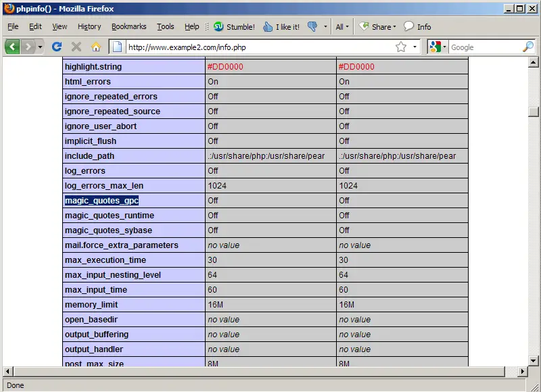Click the ignore_repeated_source label
Screen dimensions: 541x392
click(x=112, y=112)
